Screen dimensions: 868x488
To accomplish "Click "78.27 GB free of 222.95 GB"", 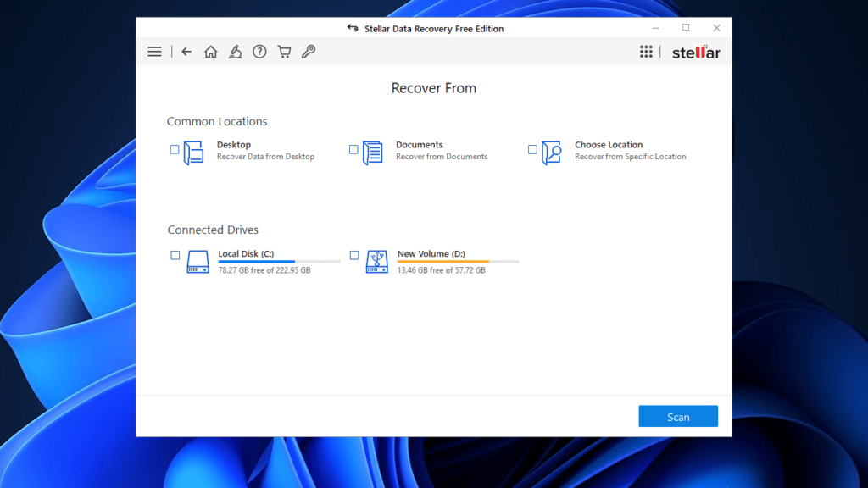I will click(264, 270).
